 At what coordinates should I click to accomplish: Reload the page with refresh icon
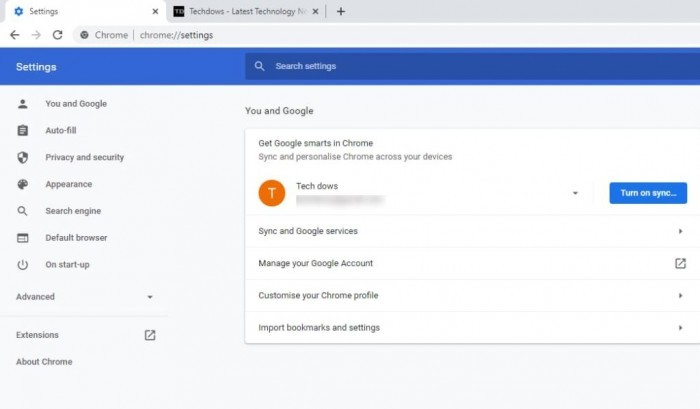pos(58,35)
